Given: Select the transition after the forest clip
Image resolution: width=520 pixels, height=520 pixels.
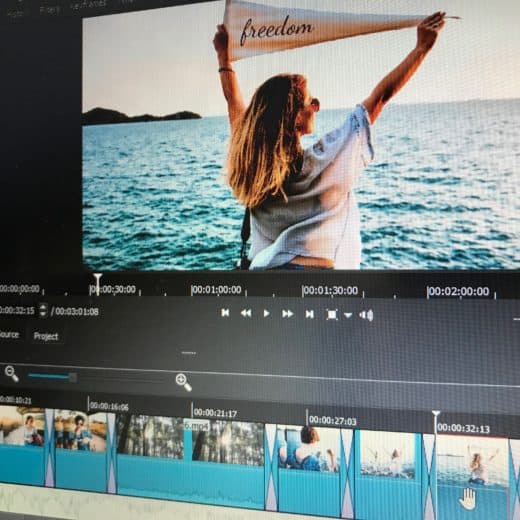Looking at the screenshot, I should click(271, 468).
